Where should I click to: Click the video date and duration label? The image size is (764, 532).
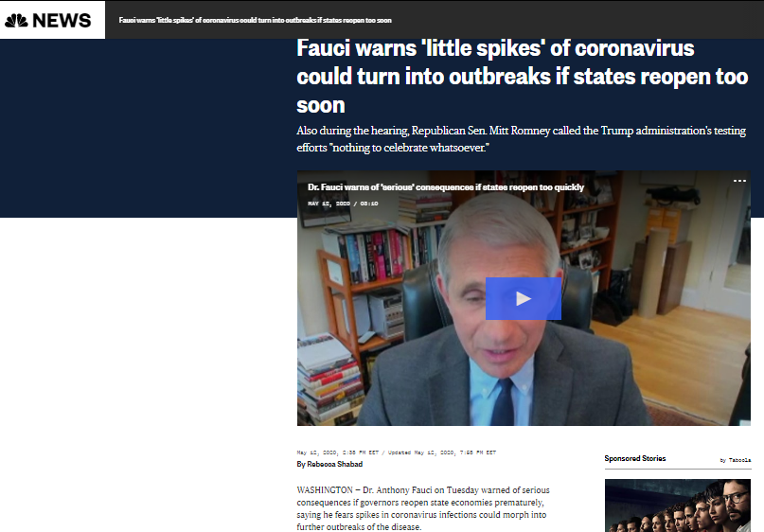pos(343,204)
